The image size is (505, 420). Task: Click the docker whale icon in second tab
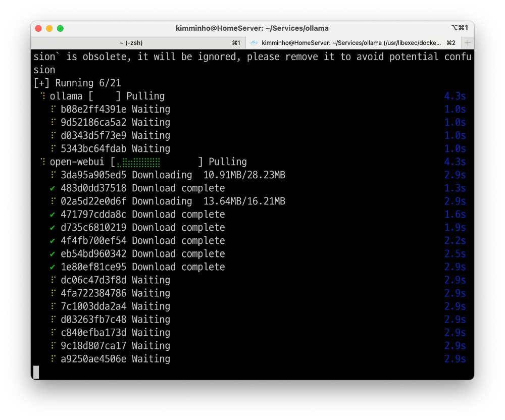(x=254, y=43)
